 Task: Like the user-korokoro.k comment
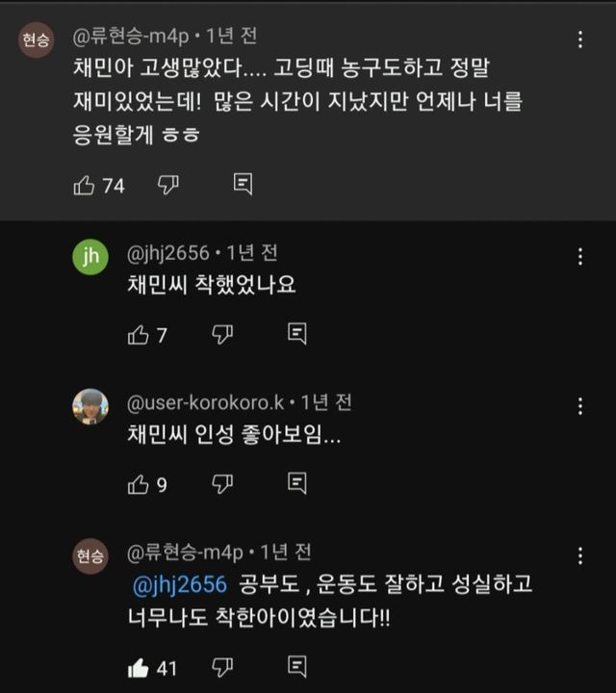(139, 484)
